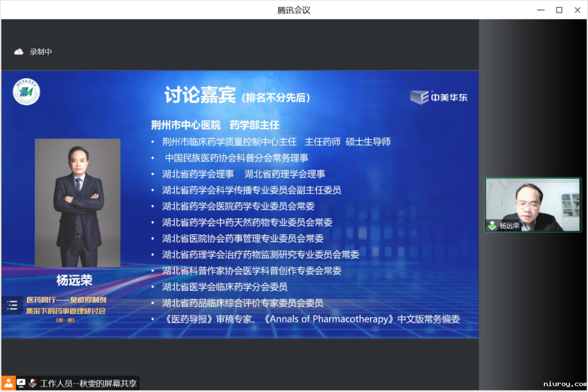Minimize the 腾讯会议 window
The width and height of the screenshot is (588, 392).
pos(540,10)
